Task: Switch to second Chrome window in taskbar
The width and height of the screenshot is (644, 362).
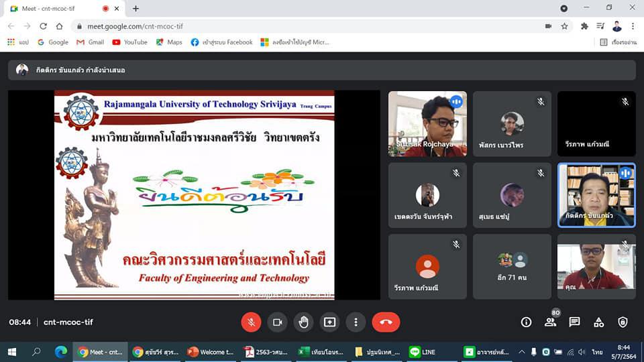Action: 155,352
